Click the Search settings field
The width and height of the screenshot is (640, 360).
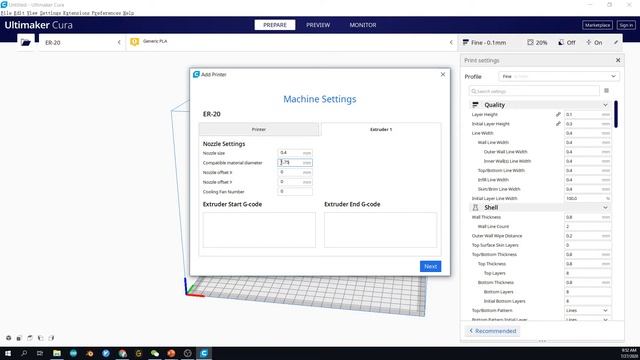point(534,91)
